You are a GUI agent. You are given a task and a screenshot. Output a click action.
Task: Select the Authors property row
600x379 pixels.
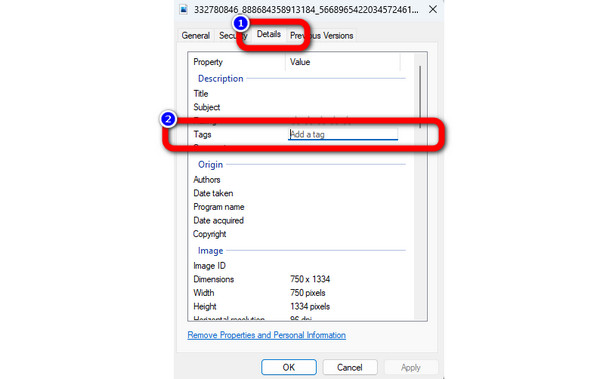click(x=300, y=180)
